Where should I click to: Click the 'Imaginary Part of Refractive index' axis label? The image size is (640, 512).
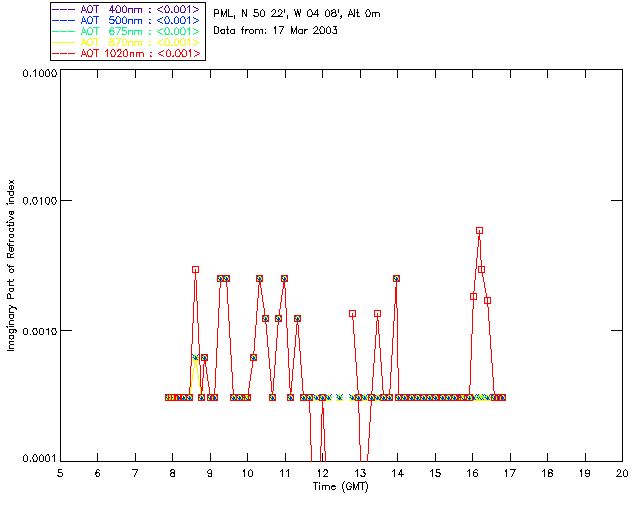pos(11,265)
